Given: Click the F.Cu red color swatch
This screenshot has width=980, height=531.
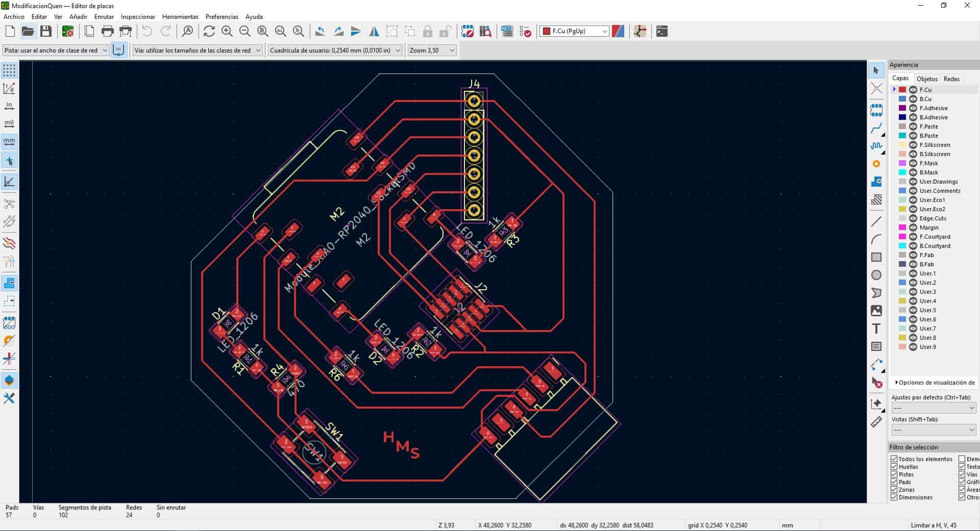Looking at the screenshot, I should (902, 90).
